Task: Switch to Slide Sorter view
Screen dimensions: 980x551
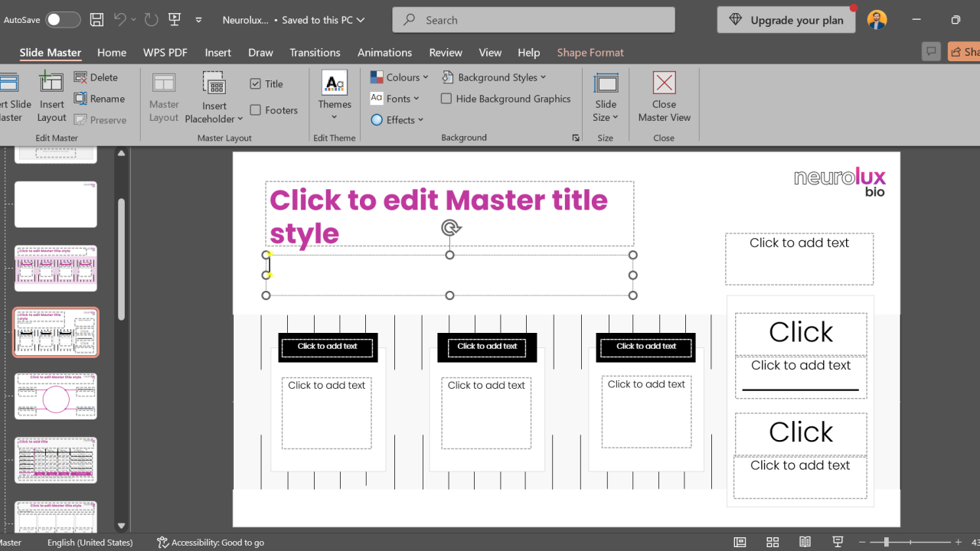Action: pyautogui.click(x=773, y=542)
